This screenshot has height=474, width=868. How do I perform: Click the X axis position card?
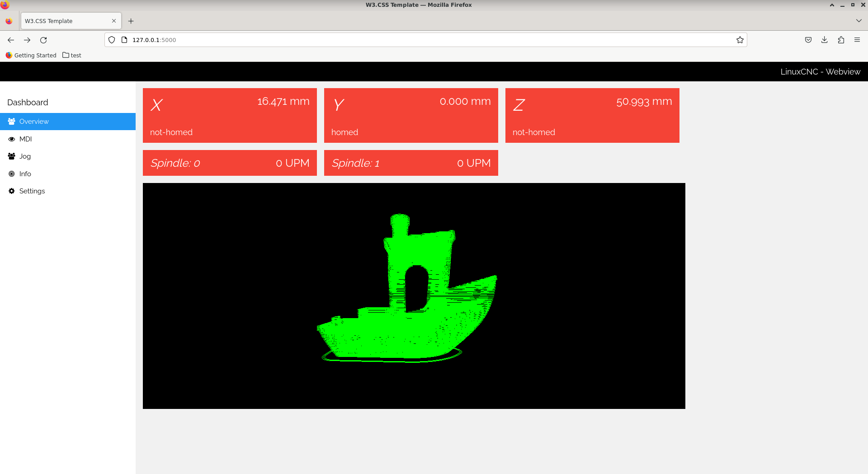[230, 115]
